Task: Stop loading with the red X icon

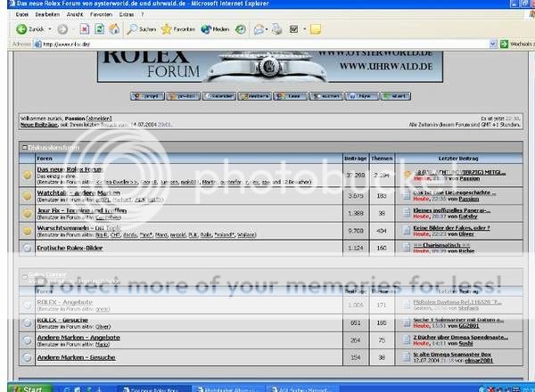Action: 85,29
